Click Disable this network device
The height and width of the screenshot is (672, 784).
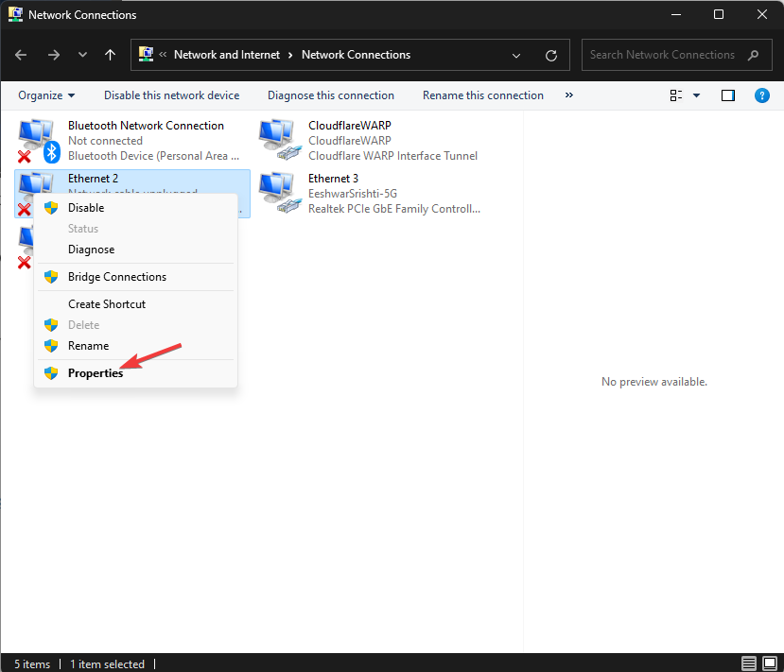pos(171,95)
